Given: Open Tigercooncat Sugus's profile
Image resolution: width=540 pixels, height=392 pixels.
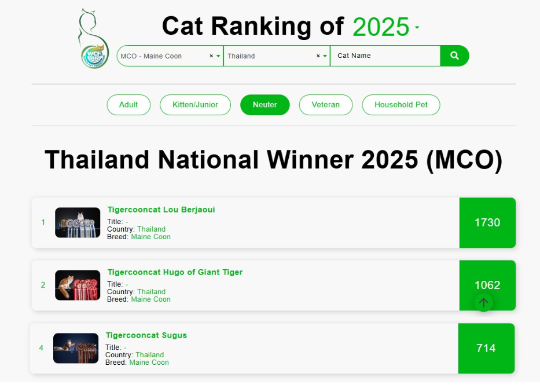Looking at the screenshot, I should tap(146, 335).
